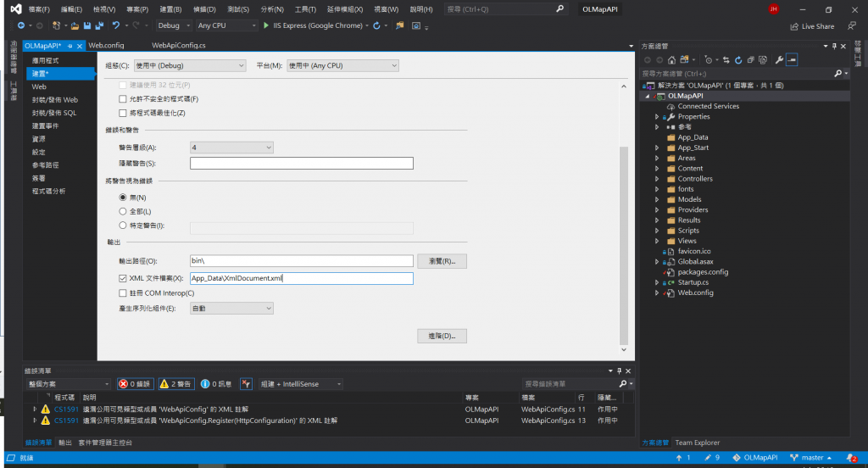Image resolution: width=868 pixels, height=468 pixels.
Task: Click the notifications bell in status bar
Action: (x=851, y=458)
